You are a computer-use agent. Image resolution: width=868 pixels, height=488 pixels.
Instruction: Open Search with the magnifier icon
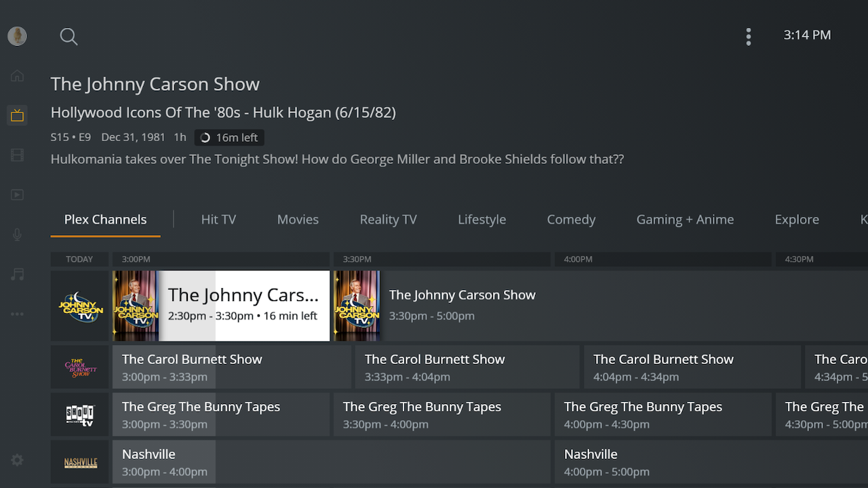tap(68, 37)
